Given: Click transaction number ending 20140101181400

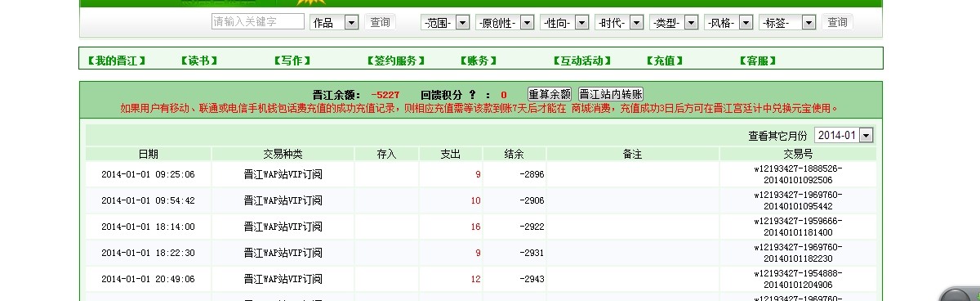Looking at the screenshot, I should click(798, 227).
